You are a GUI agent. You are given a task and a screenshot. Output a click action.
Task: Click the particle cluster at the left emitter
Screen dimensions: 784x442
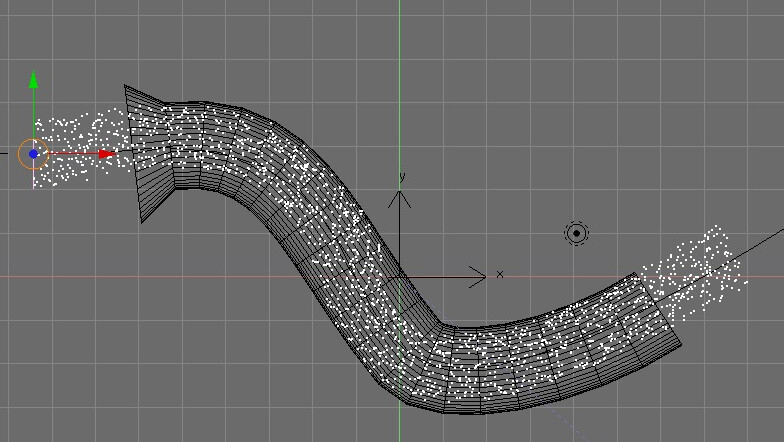75,150
